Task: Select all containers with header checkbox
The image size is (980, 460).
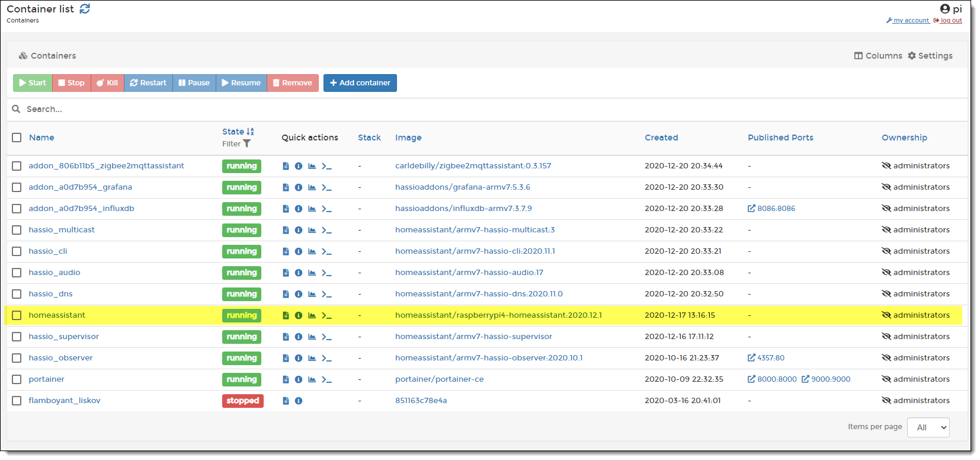Action: [x=17, y=138]
